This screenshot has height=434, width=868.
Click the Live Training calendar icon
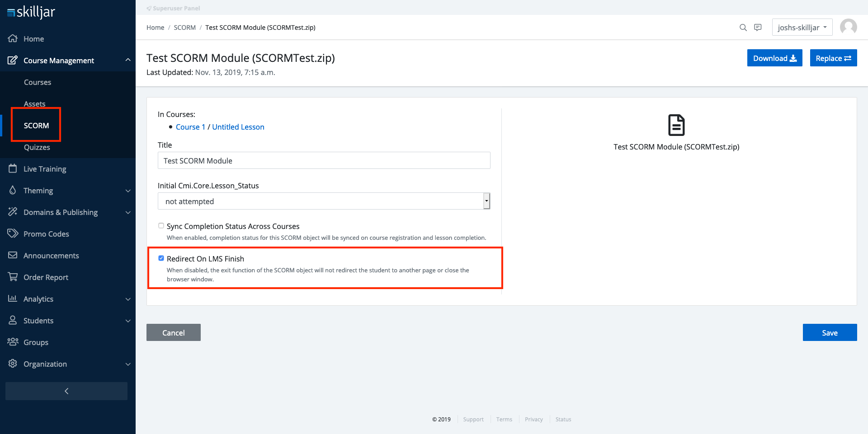[13, 168]
